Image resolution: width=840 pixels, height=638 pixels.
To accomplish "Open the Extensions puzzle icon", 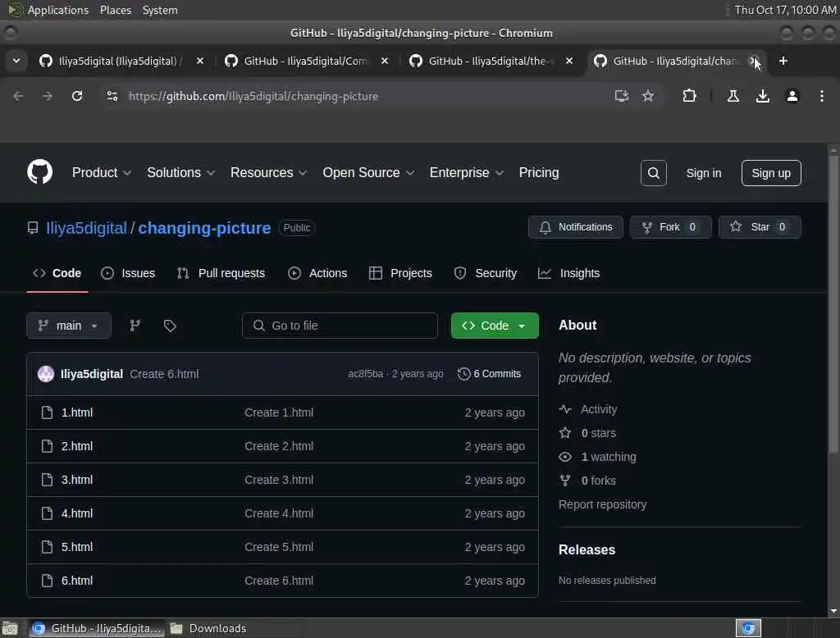I will 689,96.
